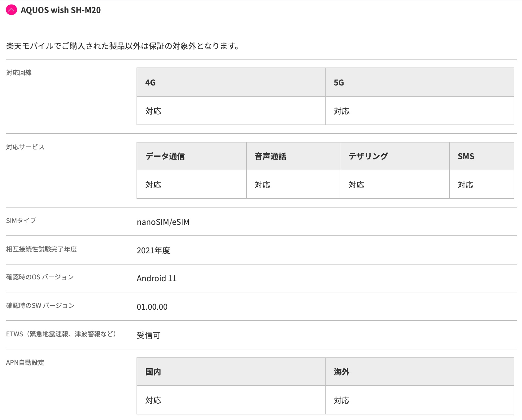Select the 受信可 value

tap(149, 335)
